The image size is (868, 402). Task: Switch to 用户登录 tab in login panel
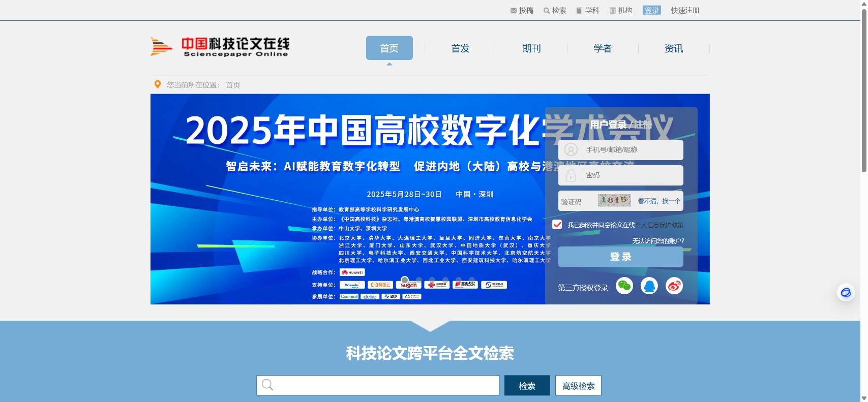[608, 125]
